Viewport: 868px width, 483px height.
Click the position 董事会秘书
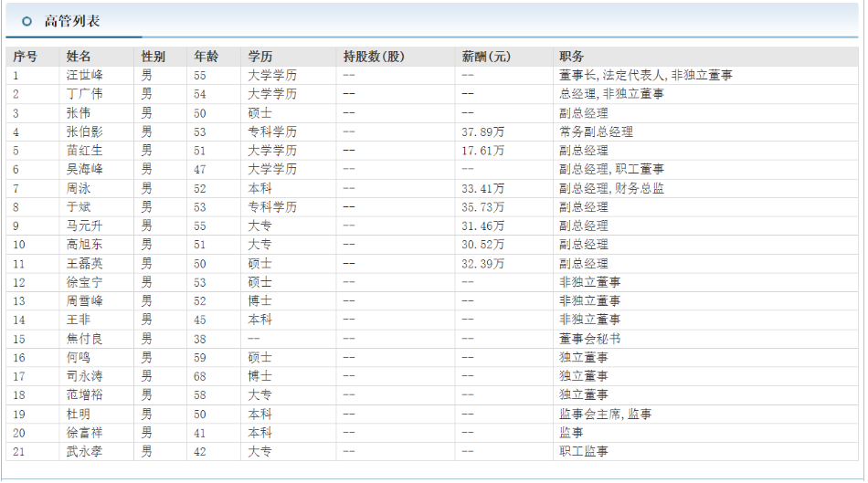coord(590,339)
